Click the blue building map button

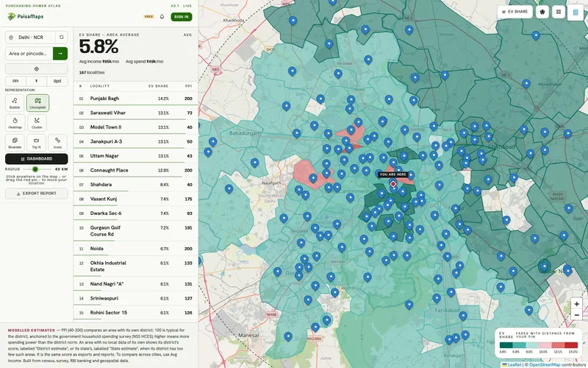pyautogui.click(x=576, y=12)
